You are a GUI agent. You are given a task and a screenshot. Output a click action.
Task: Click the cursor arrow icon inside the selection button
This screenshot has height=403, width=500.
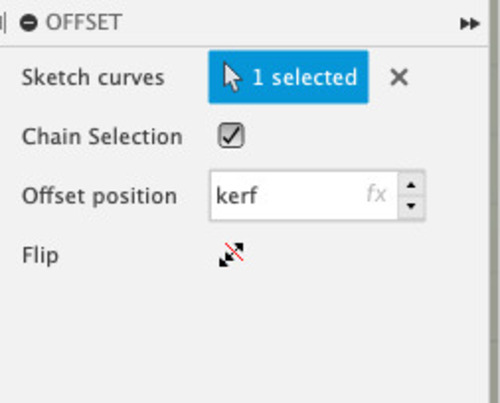click(232, 77)
